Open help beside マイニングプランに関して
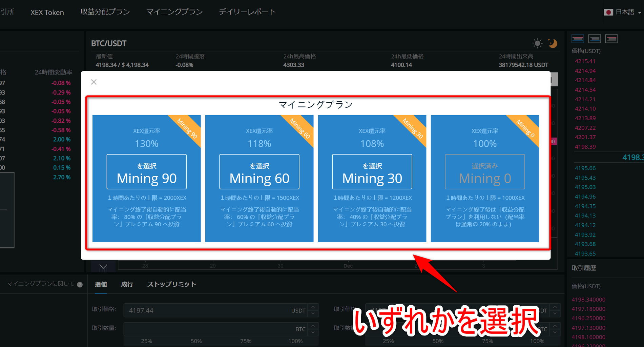This screenshot has width=644, height=347. tap(80, 284)
